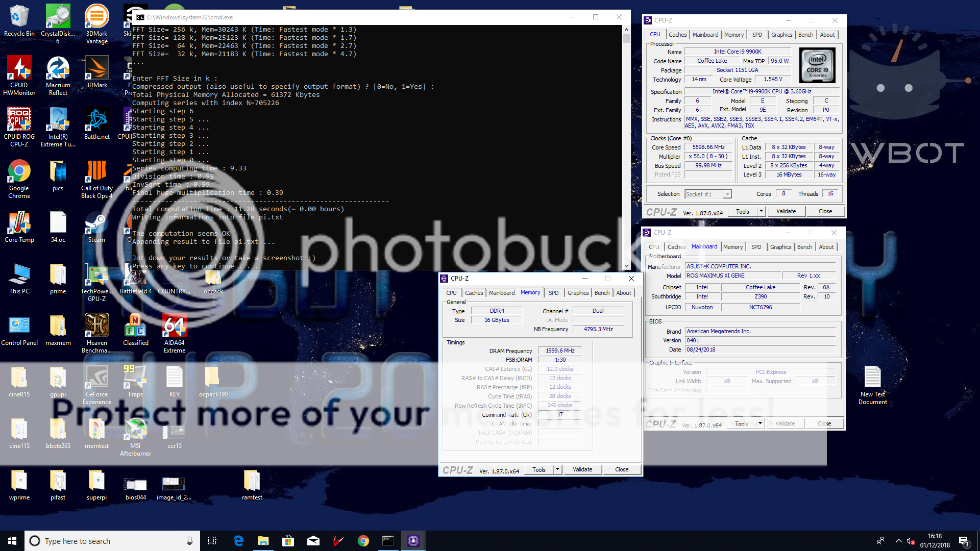The width and height of the screenshot is (980, 551).
Task: Click Close button in Memory CPU-Z window
Action: tap(621, 469)
